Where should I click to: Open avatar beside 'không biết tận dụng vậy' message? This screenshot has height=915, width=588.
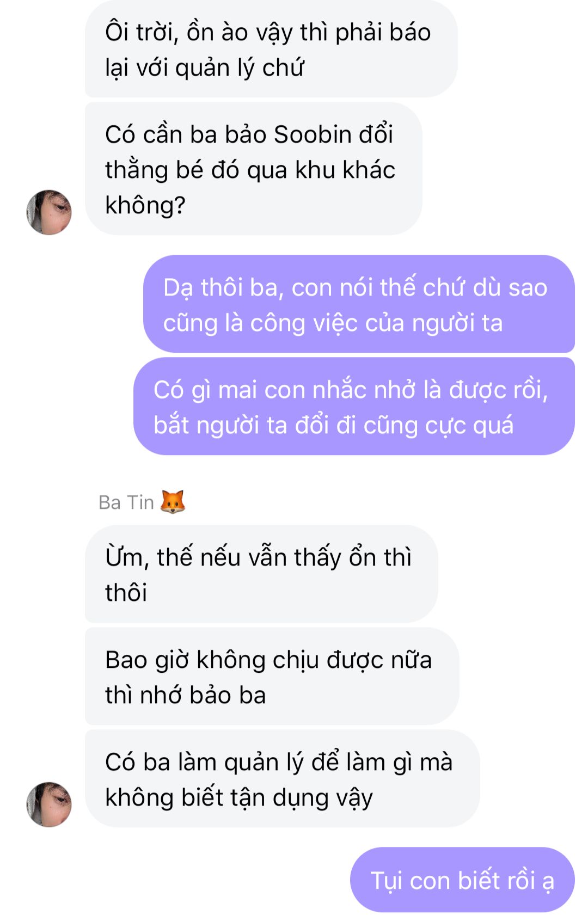point(49,805)
